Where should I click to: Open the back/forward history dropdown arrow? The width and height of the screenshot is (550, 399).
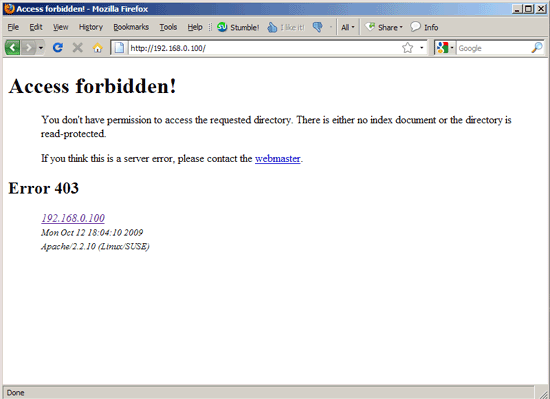[41, 48]
